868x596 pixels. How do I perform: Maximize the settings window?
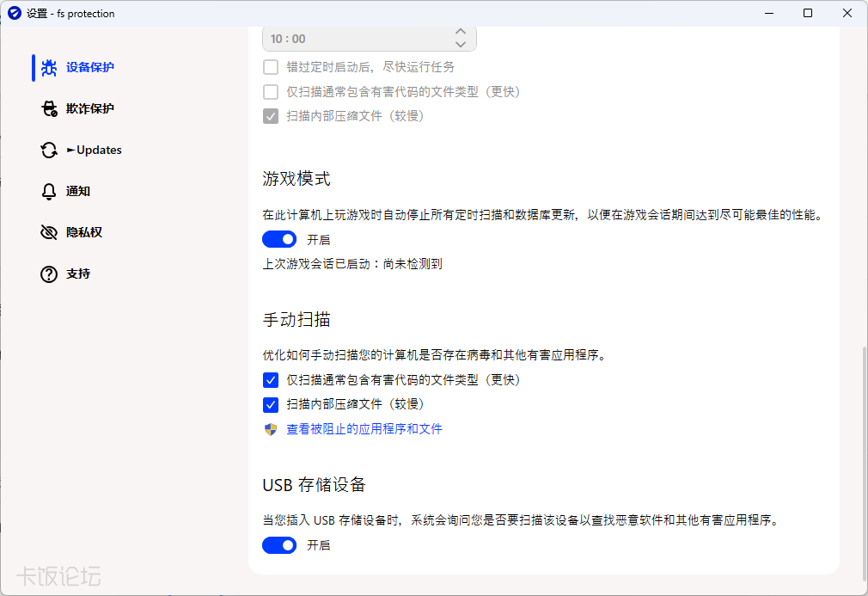pyautogui.click(x=808, y=13)
